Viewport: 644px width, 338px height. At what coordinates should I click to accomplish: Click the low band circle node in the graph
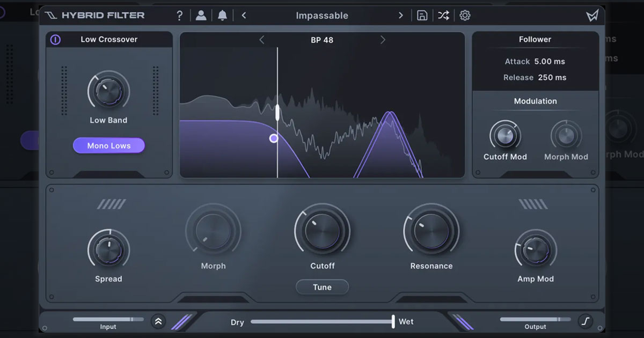coord(274,138)
